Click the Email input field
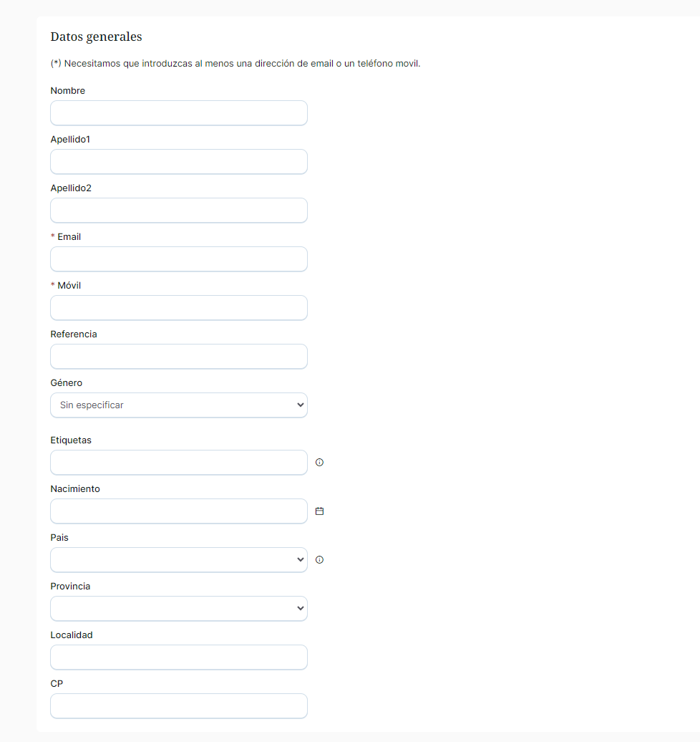700x742 pixels. 178,259
